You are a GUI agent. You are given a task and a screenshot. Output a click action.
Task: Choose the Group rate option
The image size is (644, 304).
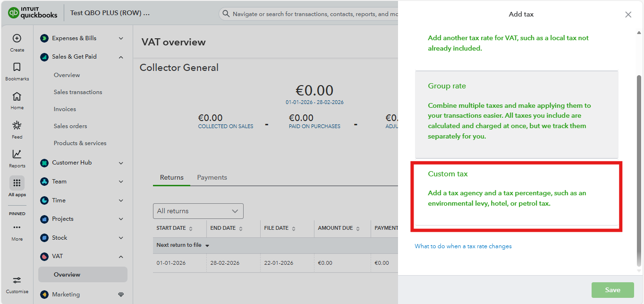coord(517,114)
